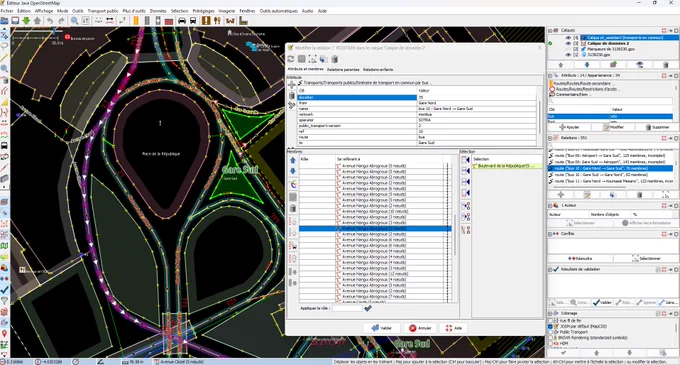Click the Undo arrow in toolbar

click(50, 20)
